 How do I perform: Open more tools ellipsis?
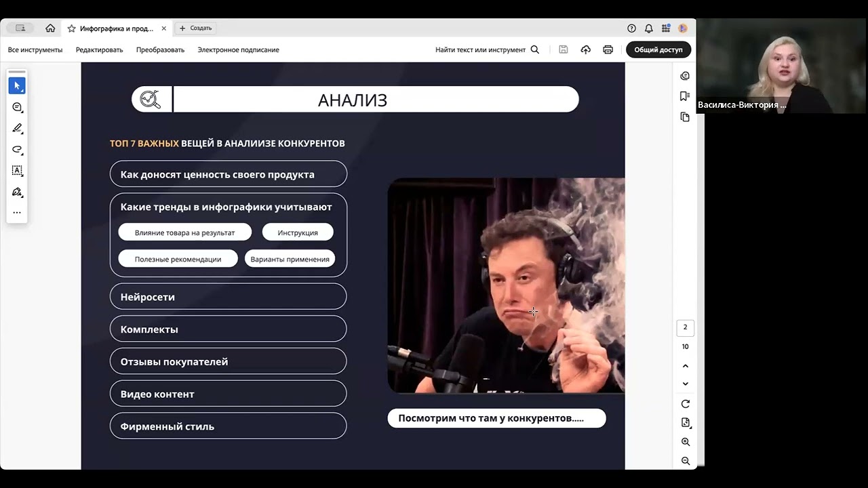click(x=17, y=212)
